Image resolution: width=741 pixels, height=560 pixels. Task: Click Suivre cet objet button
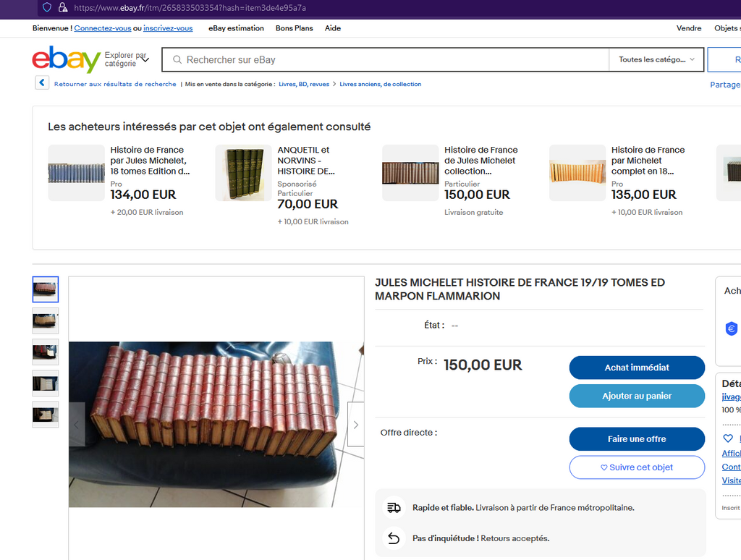(x=637, y=467)
